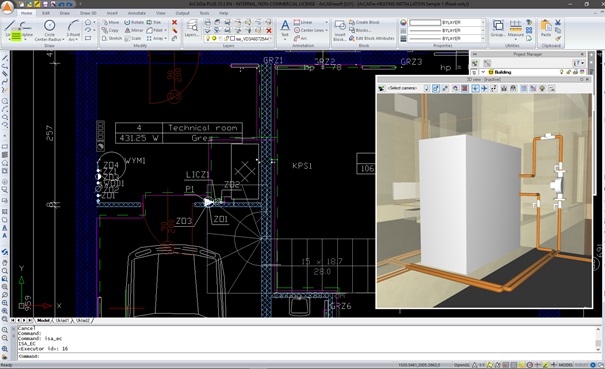Screen dimensions: 605x369
Task: Toggle layer lightbulb in layer combo box
Action: tap(208, 38)
